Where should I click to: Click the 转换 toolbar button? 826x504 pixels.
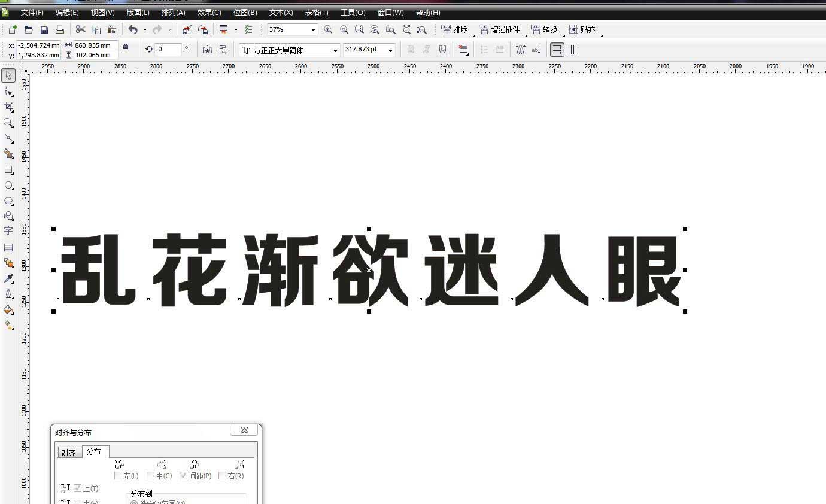click(546, 29)
